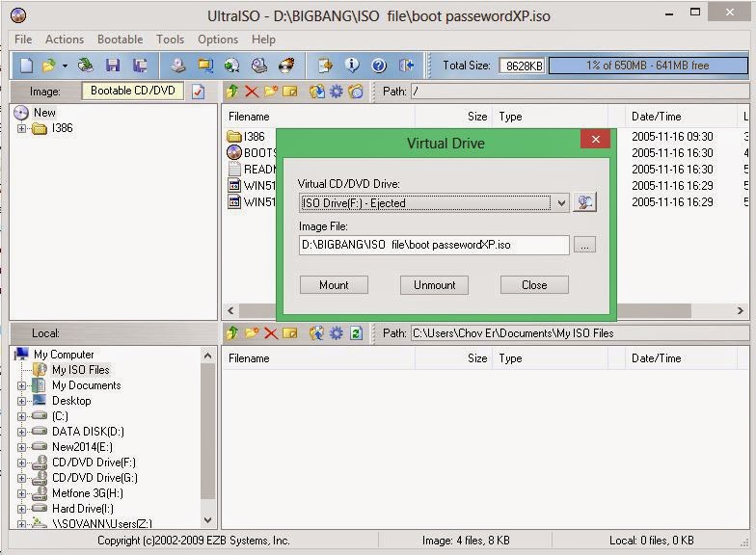Click the Exit door toolbar icon
The width and height of the screenshot is (756, 555).
(x=407, y=66)
